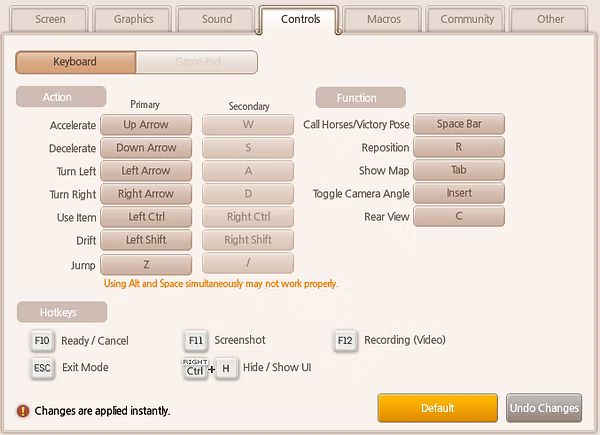Click the Action section header
Image resolution: width=600 pixels, height=435 pixels.
click(x=61, y=97)
